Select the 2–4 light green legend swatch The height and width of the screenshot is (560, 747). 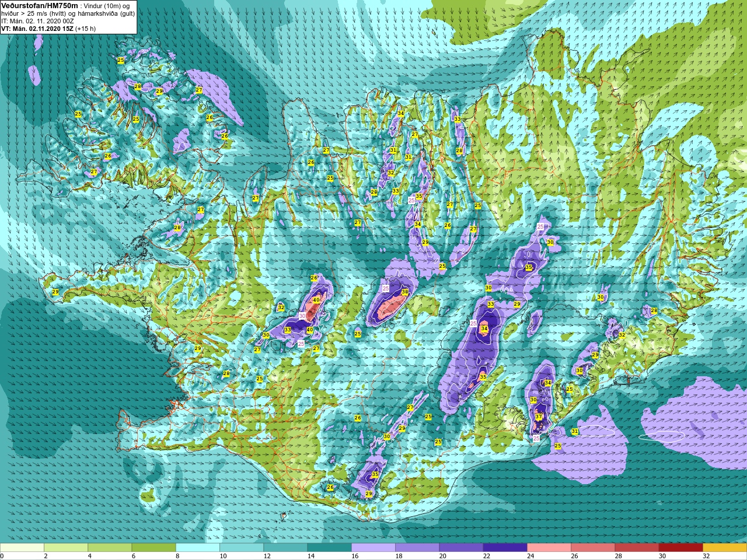[66, 548]
